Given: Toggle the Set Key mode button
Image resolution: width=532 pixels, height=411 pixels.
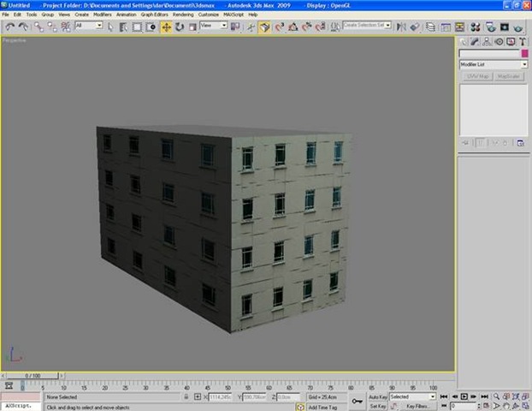Looking at the screenshot, I should click(377, 406).
